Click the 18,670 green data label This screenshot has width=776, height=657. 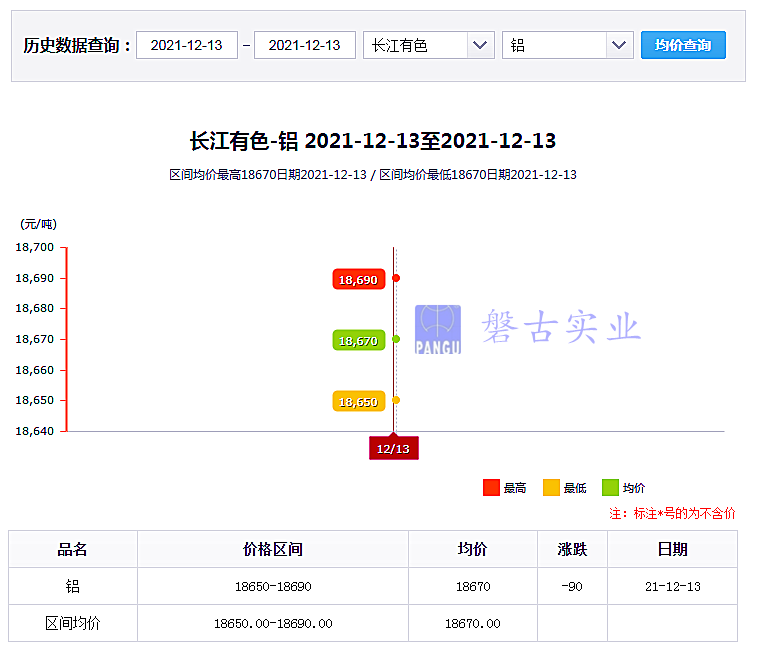coord(358,340)
